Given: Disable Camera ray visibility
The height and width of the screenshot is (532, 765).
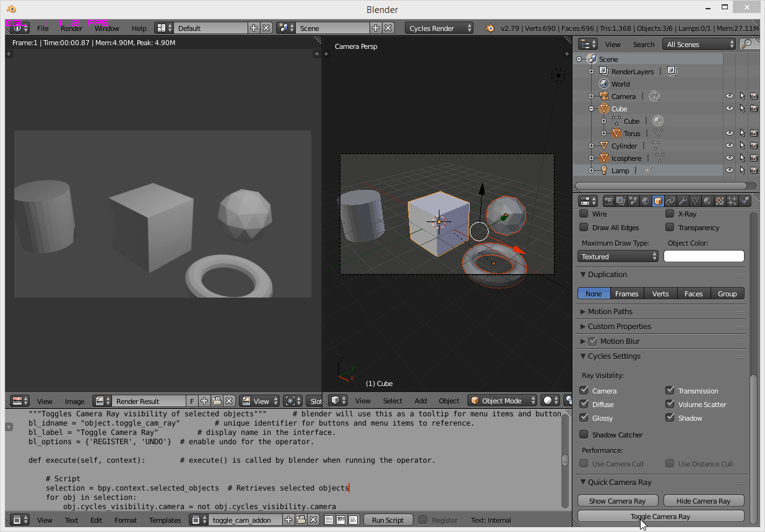Looking at the screenshot, I should [x=584, y=390].
